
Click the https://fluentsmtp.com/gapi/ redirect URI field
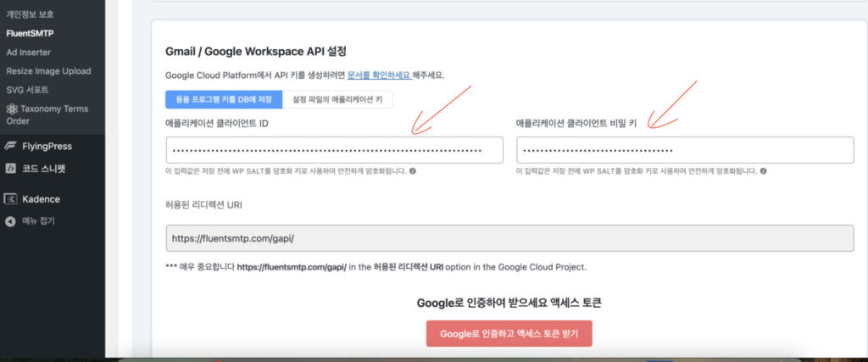coord(509,238)
